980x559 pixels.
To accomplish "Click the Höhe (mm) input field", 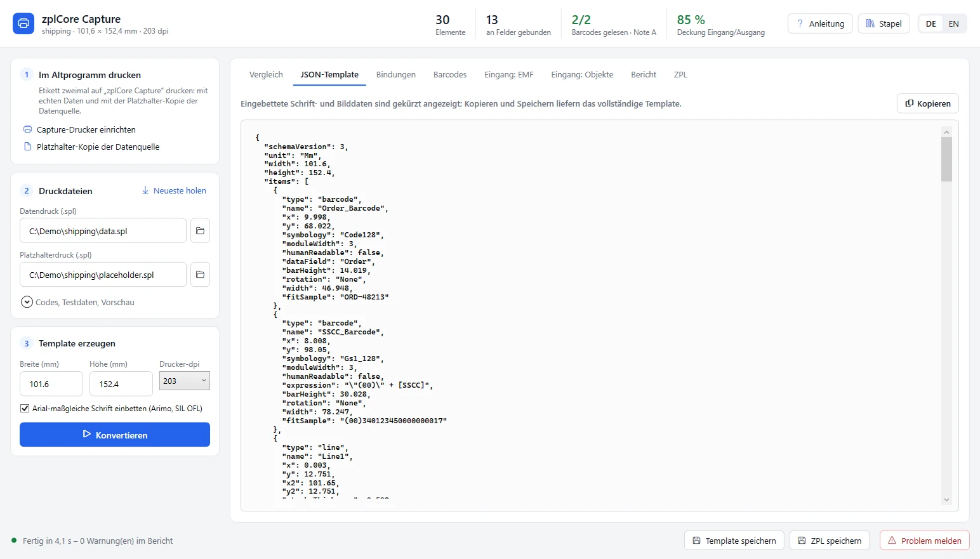I will [121, 384].
